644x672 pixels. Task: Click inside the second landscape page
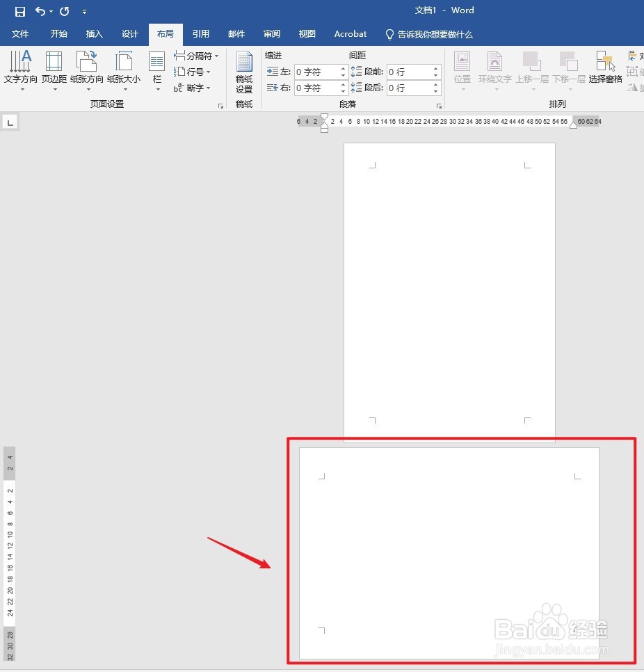[x=449, y=553]
